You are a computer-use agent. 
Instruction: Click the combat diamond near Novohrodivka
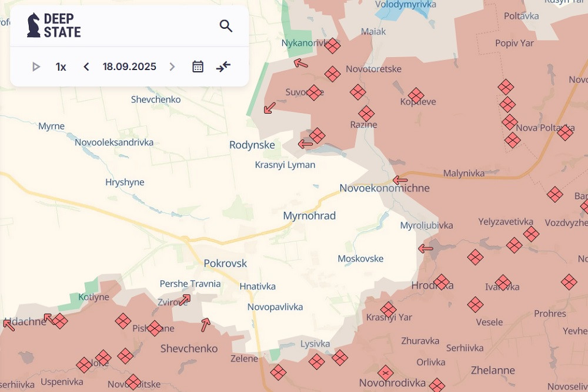pyautogui.click(x=386, y=372)
